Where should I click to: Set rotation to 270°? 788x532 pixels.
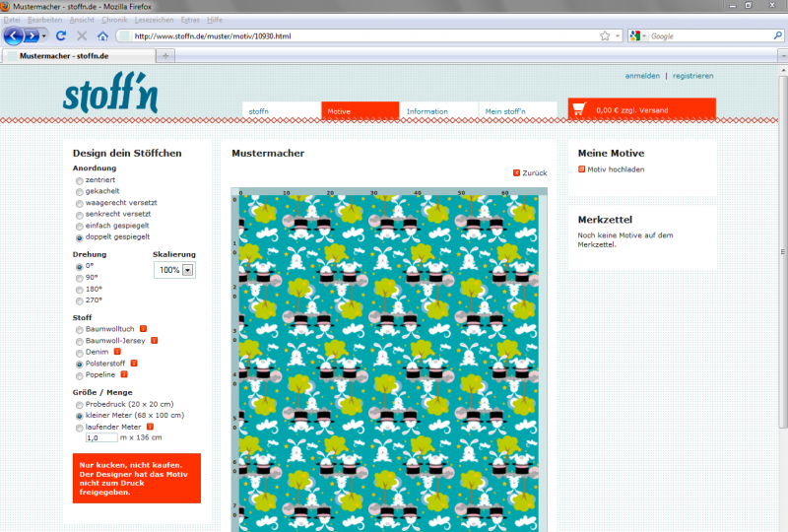coord(80,301)
